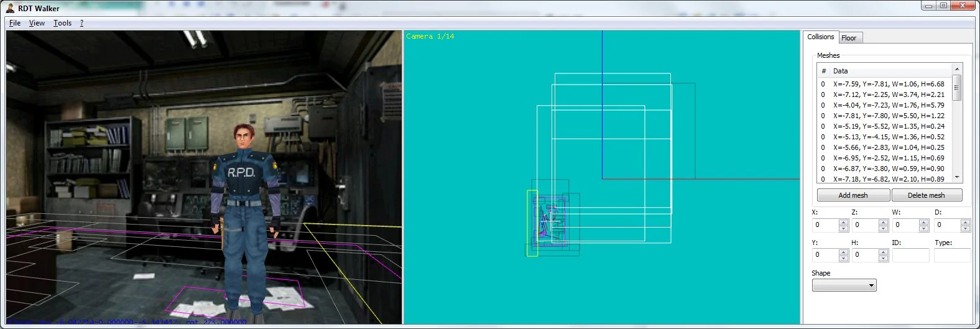Click the Y value input field
980x329 pixels.
click(x=825, y=255)
